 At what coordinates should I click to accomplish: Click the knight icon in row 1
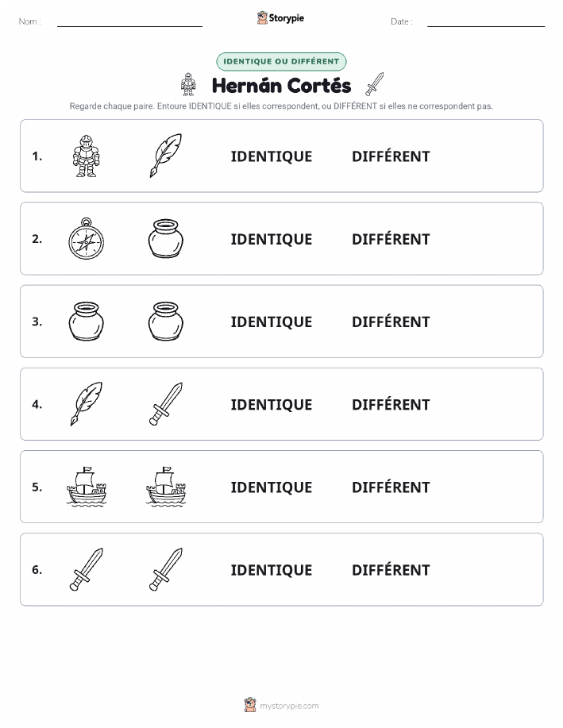pyautogui.click(x=87, y=156)
